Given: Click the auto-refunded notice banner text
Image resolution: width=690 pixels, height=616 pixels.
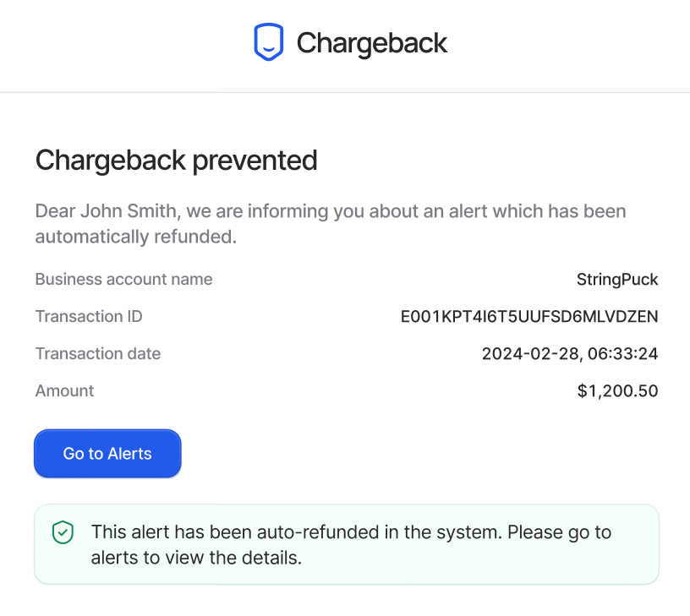Looking at the screenshot, I should 351,545.
